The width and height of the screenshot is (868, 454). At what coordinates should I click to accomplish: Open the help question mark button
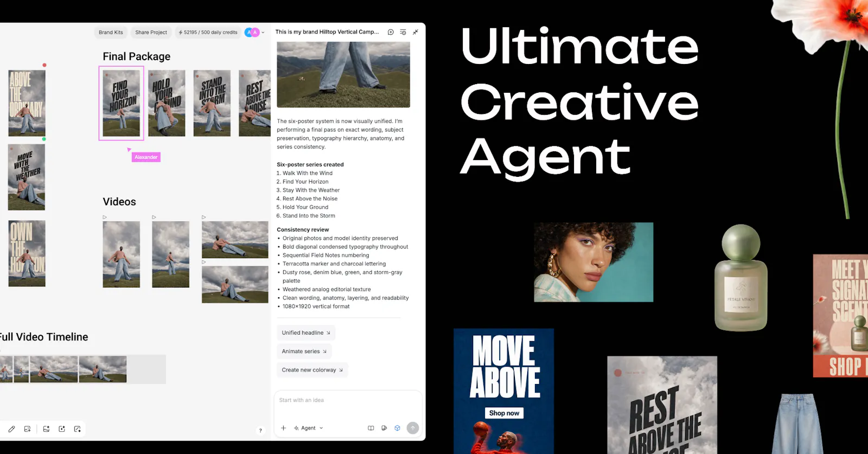(x=260, y=431)
